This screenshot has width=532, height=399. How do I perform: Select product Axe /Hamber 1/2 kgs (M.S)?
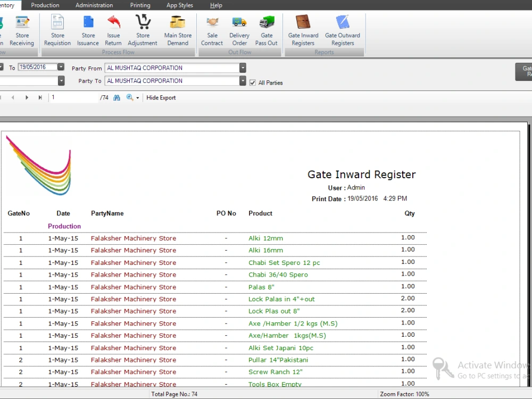click(x=293, y=323)
